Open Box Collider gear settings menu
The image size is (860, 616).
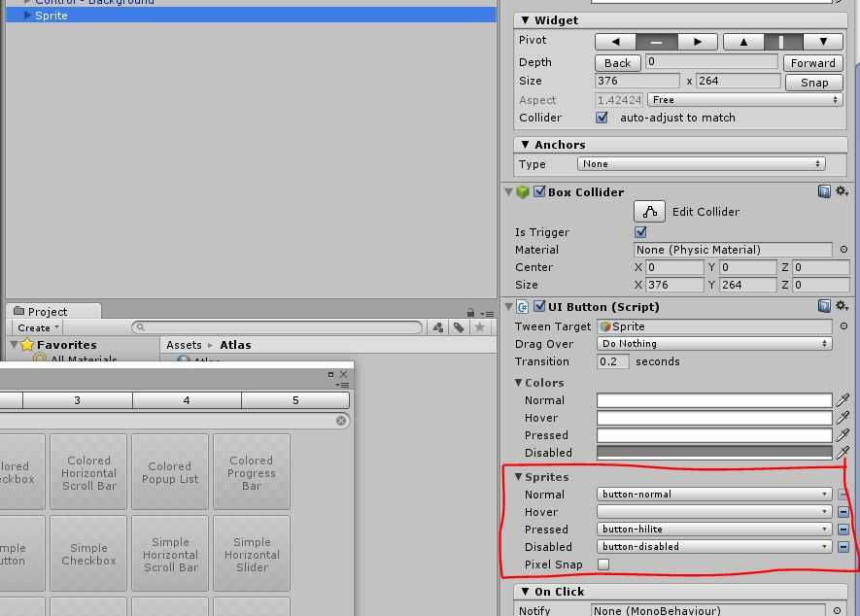pyautogui.click(x=842, y=190)
